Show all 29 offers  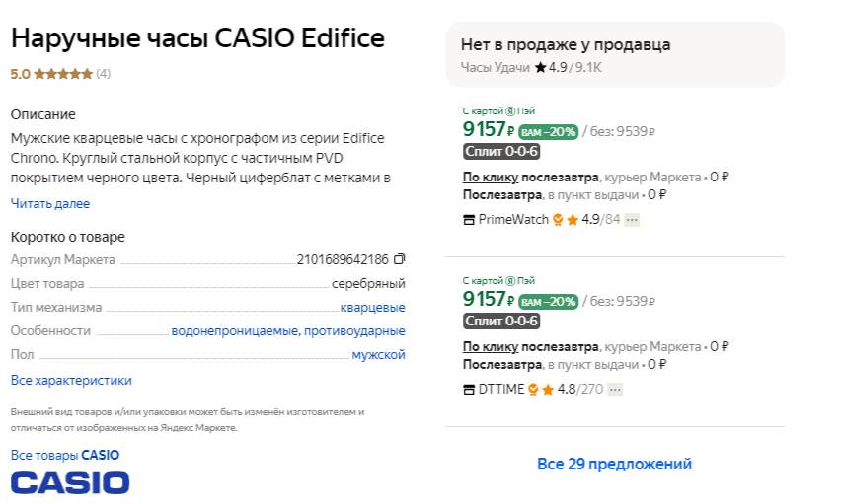(x=614, y=464)
